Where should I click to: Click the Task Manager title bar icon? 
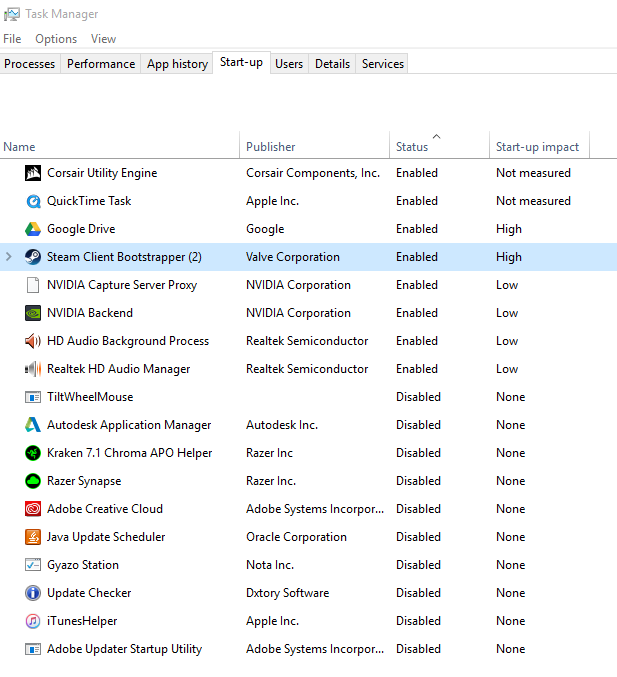click(12, 14)
